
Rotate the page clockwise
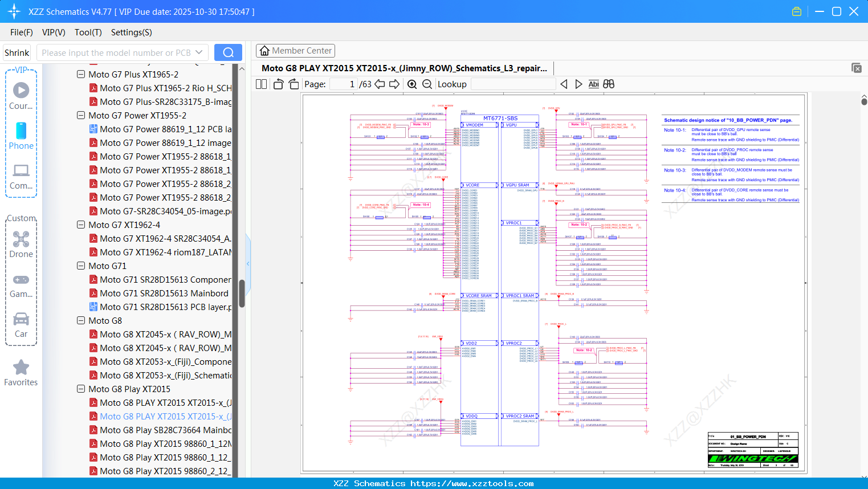coord(294,84)
